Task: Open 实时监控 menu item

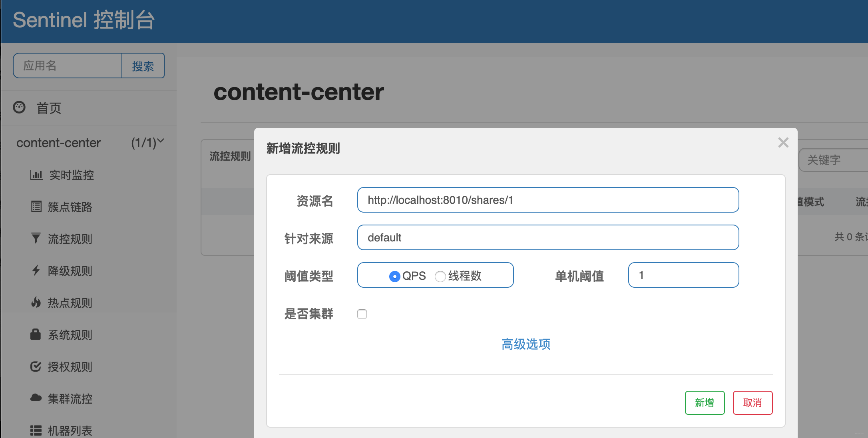Action: [72, 175]
